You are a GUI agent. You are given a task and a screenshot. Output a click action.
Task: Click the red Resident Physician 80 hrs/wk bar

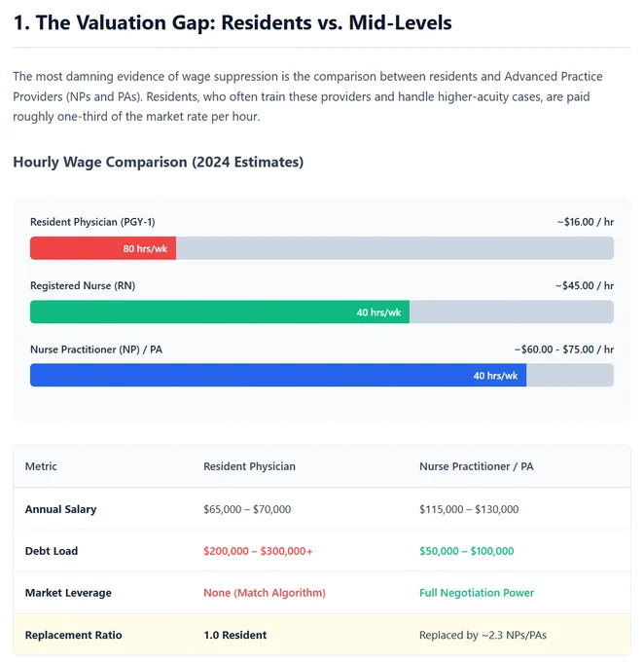(x=103, y=248)
